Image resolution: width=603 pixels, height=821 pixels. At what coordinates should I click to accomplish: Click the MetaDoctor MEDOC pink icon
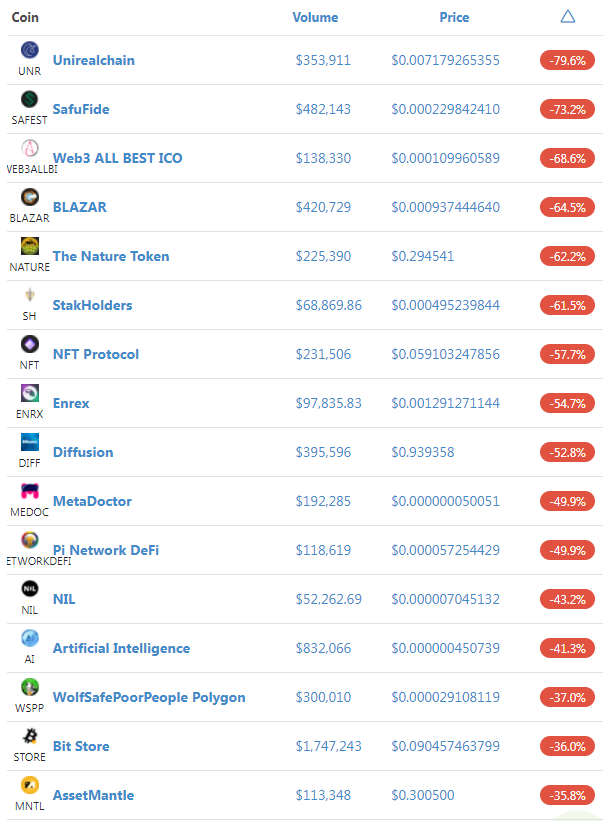30,491
